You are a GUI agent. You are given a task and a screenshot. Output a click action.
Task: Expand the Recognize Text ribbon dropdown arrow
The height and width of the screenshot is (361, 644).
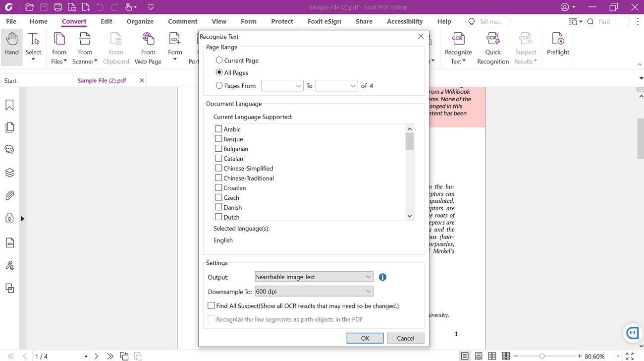464,61
